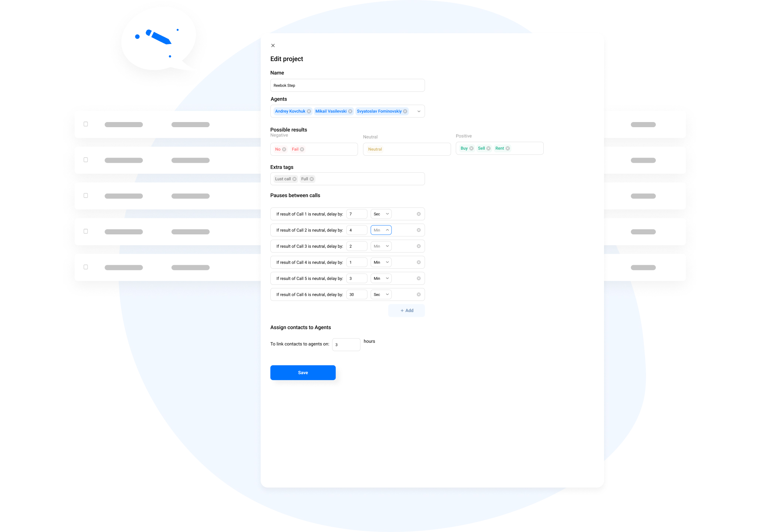Delete the Sell positive result tag
The image size is (760, 532).
click(x=488, y=148)
